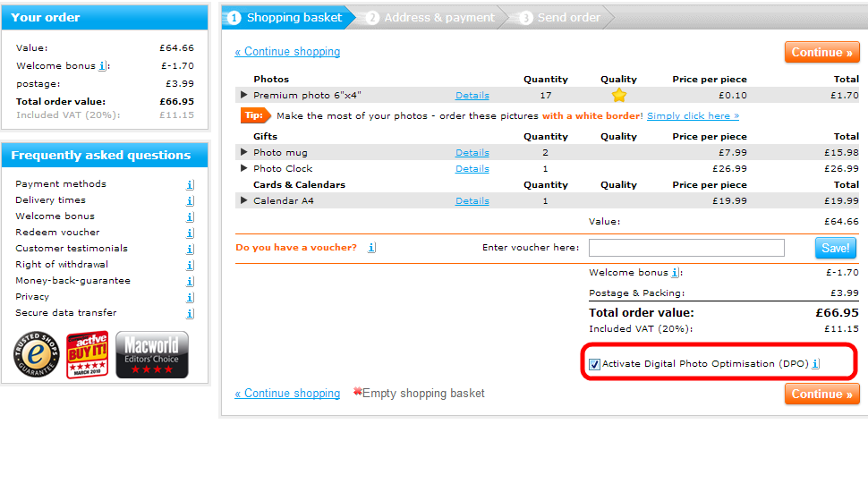Viewport: 868px width, 492px height.
Task: Click info icon next to Payment methods
Action: pyautogui.click(x=190, y=184)
